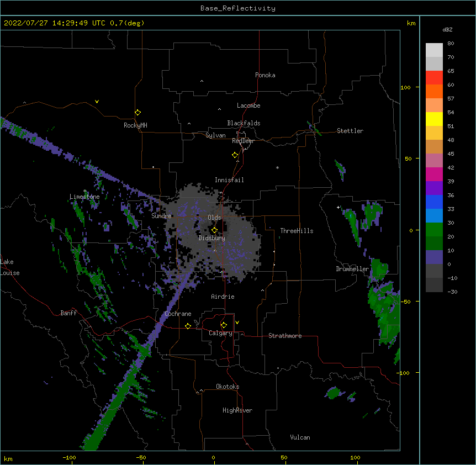Click the Limestone label
476x465 pixels.
(84, 197)
